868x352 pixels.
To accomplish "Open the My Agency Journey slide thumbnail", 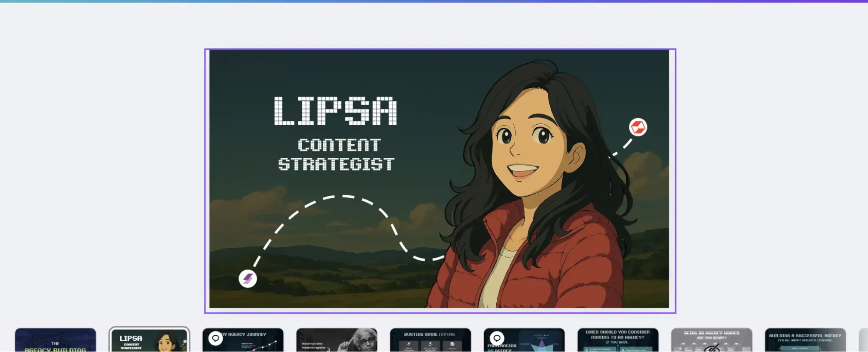I will click(x=243, y=340).
